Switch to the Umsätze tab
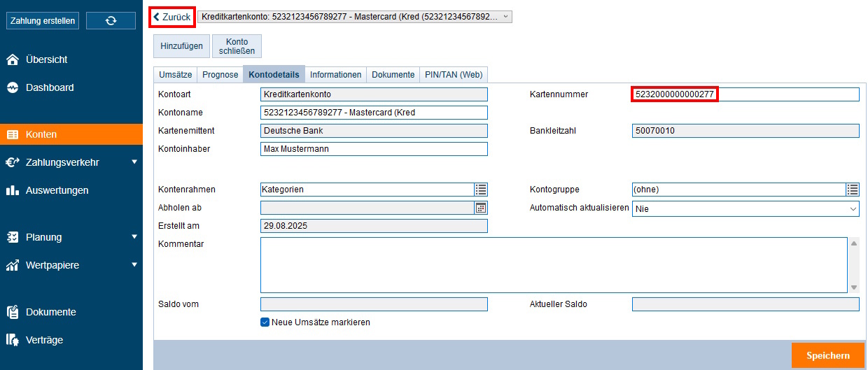Image resolution: width=868 pixels, height=370 pixels. (176, 75)
